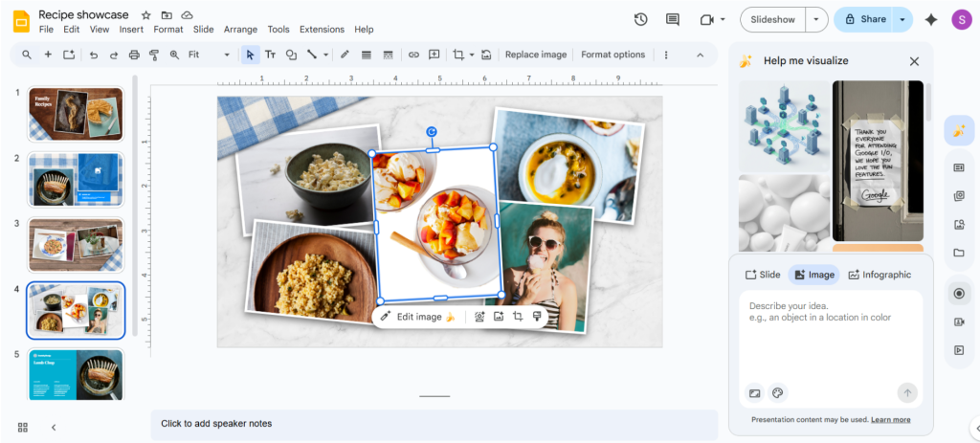Click the Replace image button
Viewport: 980px width, 443px height.
tap(536, 55)
